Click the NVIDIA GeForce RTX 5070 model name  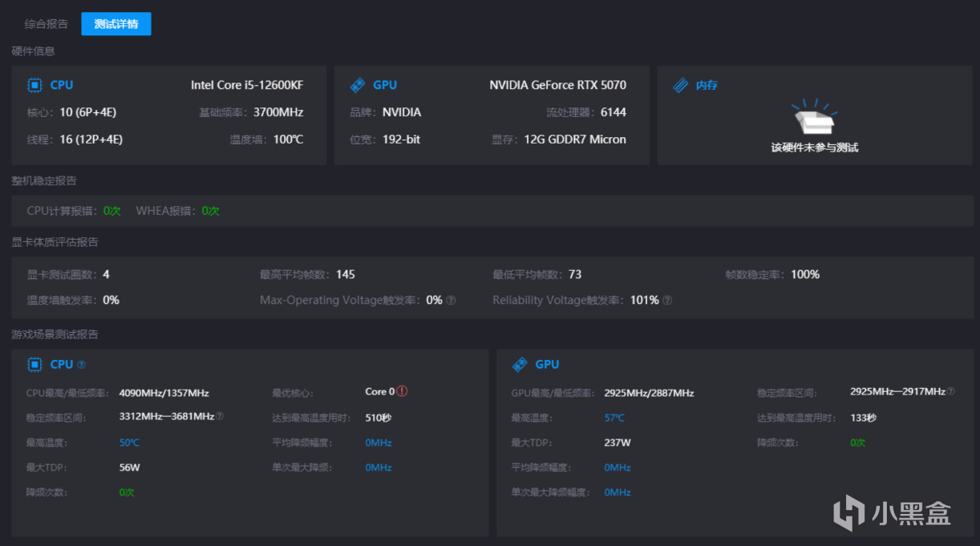click(557, 85)
